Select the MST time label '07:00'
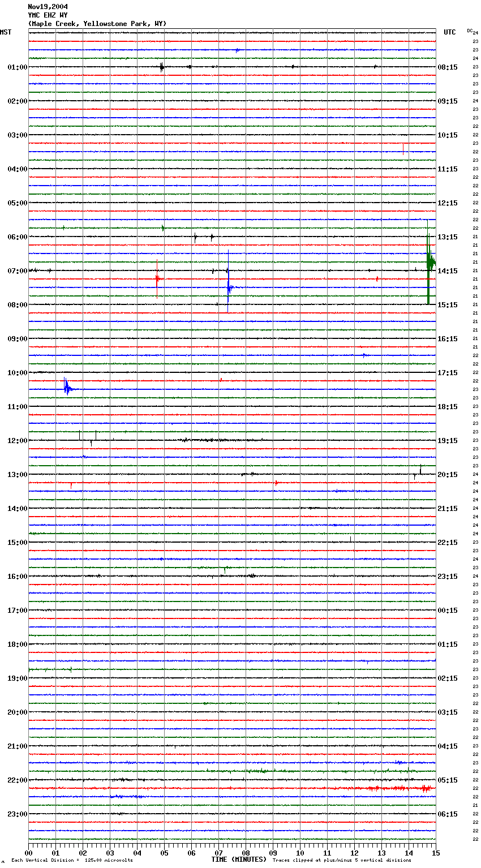The height and width of the screenshot is (868, 481). (18, 271)
